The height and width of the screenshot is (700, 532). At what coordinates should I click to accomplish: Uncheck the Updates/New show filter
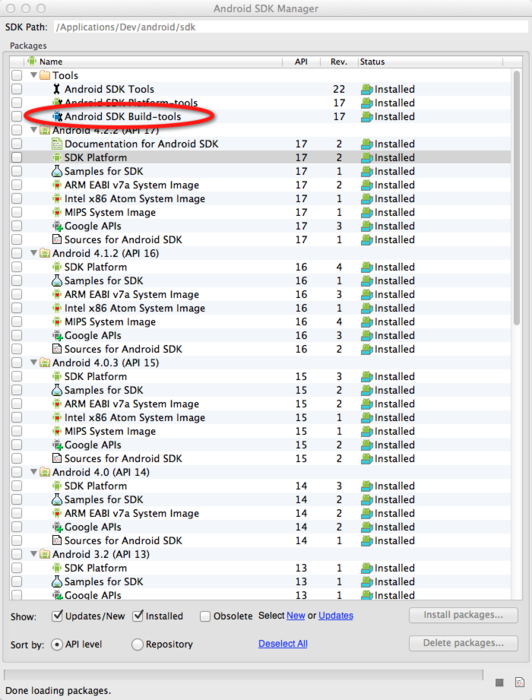coord(57,616)
